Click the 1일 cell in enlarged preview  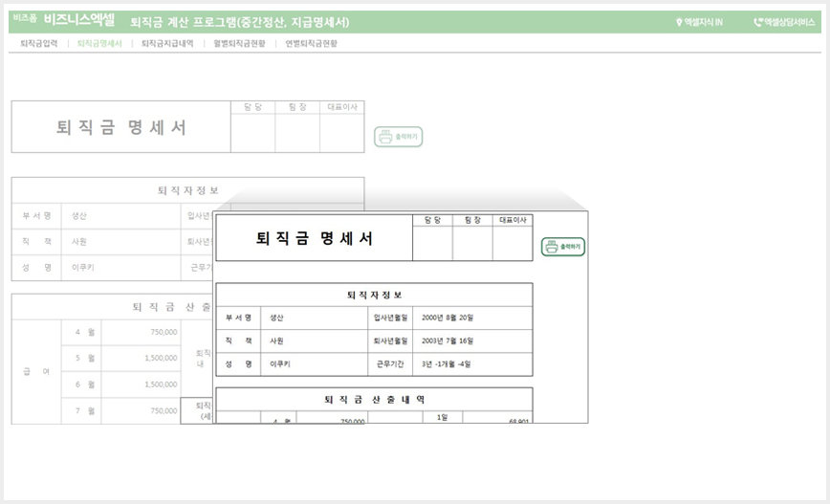pos(443,417)
